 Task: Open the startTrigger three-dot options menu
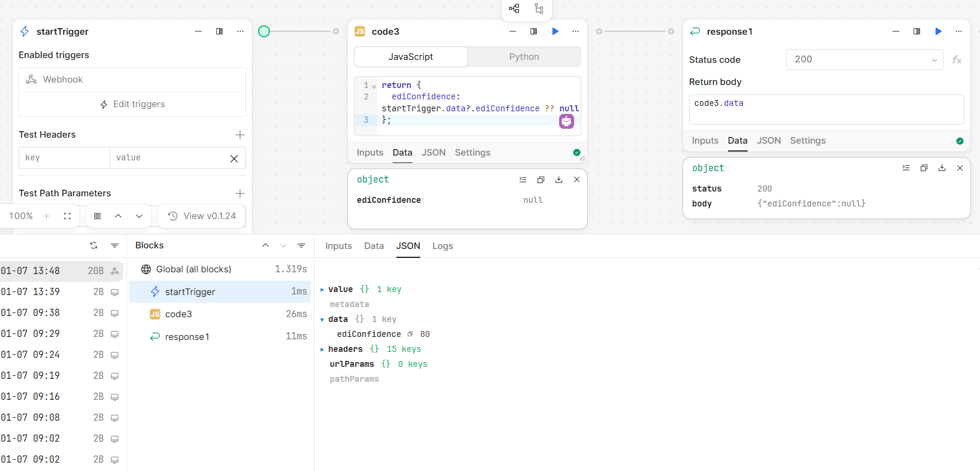pyautogui.click(x=240, y=32)
